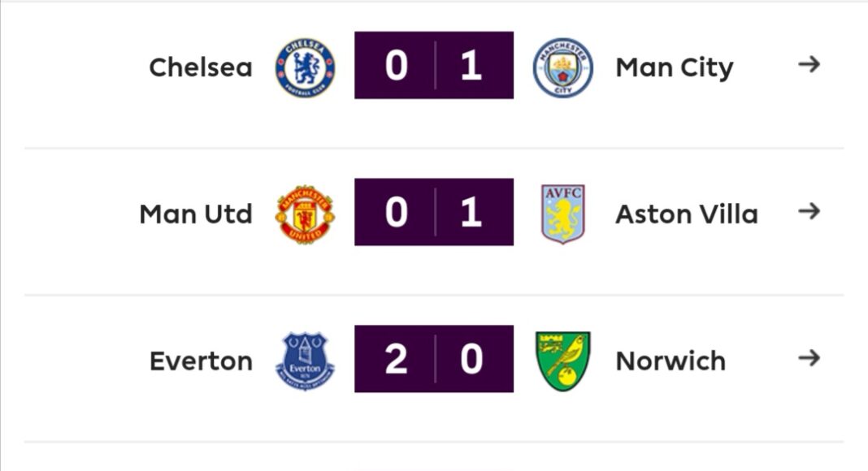Open Man Utd vs Aston Villa arrow
This screenshot has height=471, width=868.
[808, 212]
